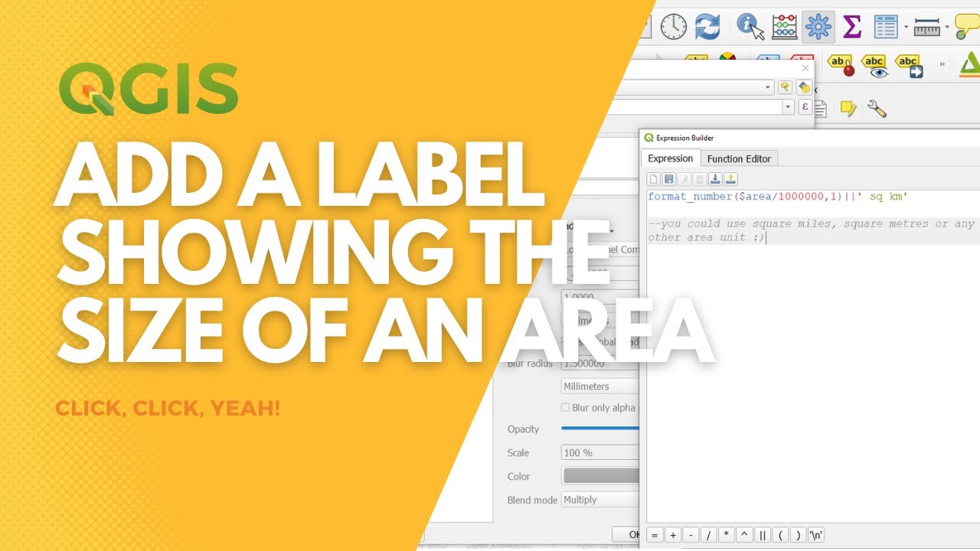
Task: Click the Refresh map icon
Action: coord(707,27)
